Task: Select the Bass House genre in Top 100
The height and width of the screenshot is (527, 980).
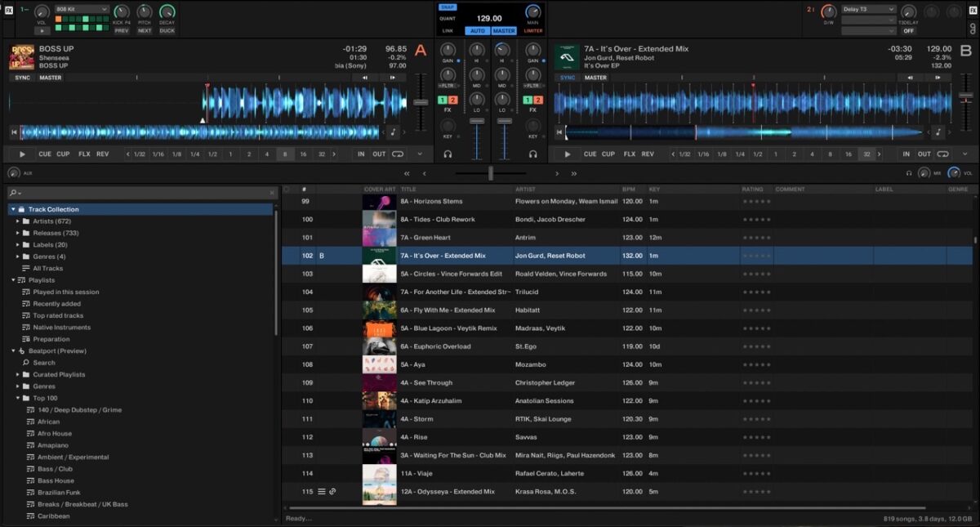Action: [x=56, y=480]
